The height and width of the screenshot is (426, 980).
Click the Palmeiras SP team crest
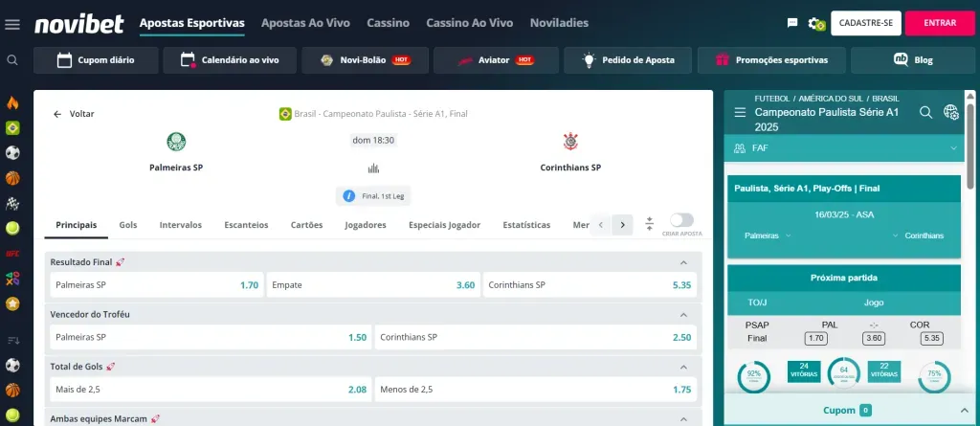[176, 142]
